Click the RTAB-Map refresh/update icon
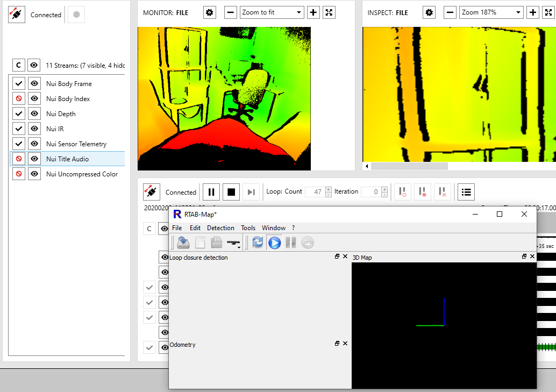Image resolution: width=556 pixels, height=392 pixels. 258,243
